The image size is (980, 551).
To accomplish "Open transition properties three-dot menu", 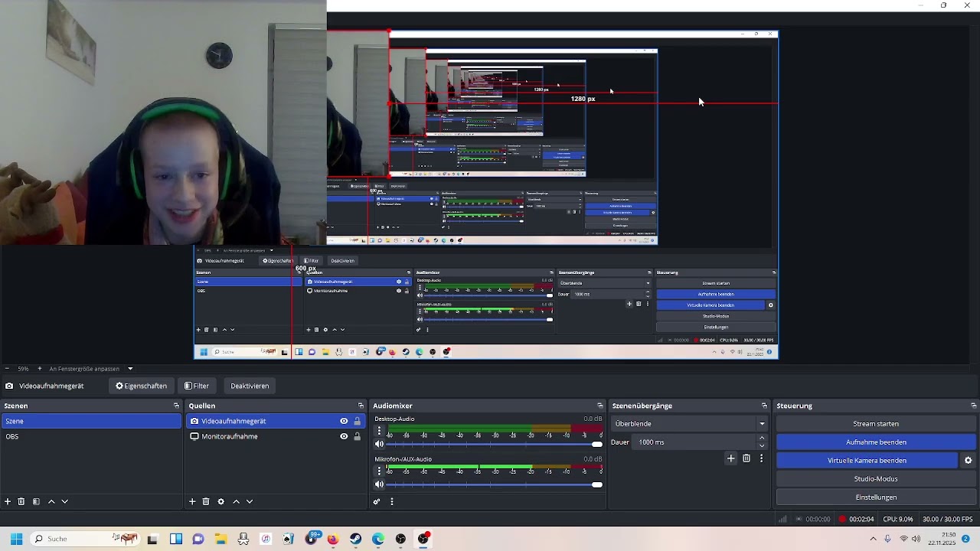I will (761, 458).
